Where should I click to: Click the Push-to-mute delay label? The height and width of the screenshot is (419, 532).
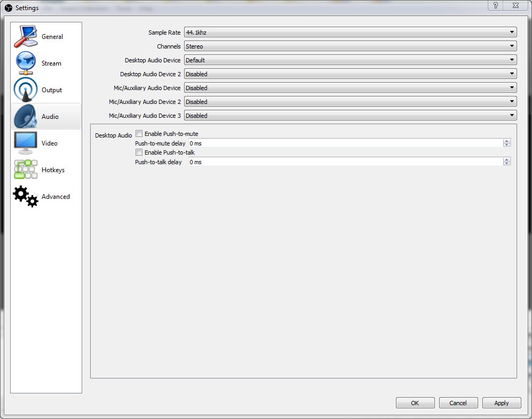[160, 143]
